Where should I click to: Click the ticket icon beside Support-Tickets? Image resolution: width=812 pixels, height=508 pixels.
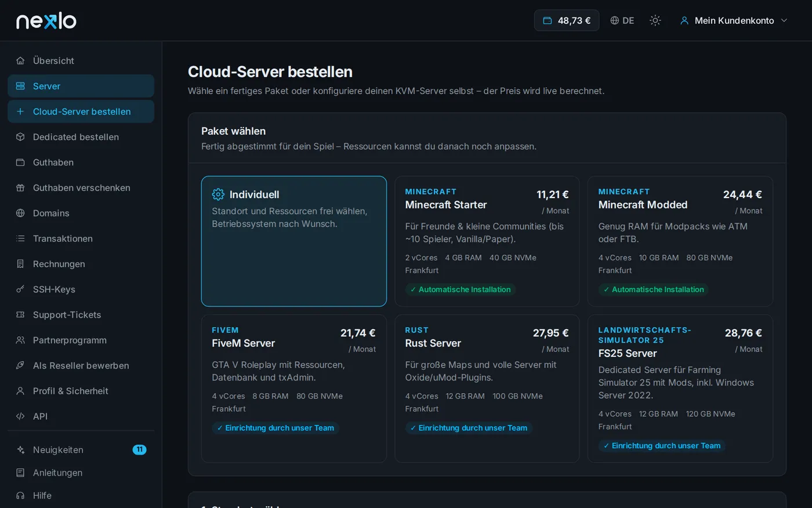pyautogui.click(x=20, y=315)
